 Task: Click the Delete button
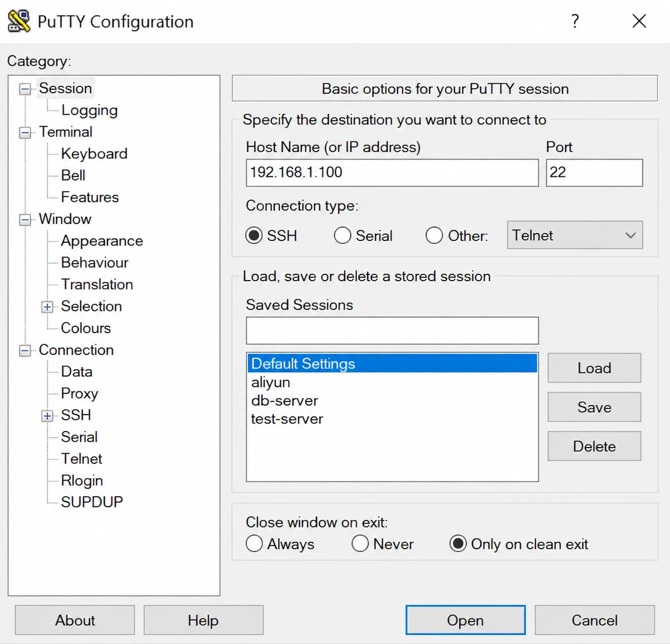pyautogui.click(x=594, y=446)
